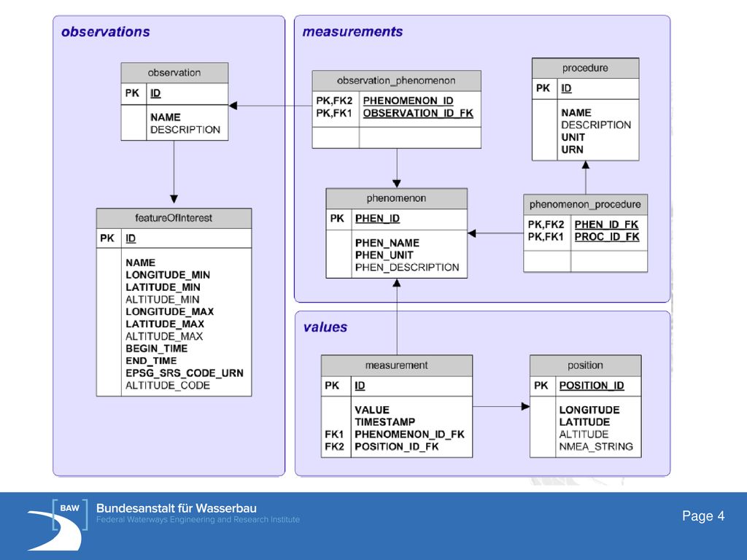Click the BEGIN_TIME field
The image size is (747, 560).
[157, 349]
